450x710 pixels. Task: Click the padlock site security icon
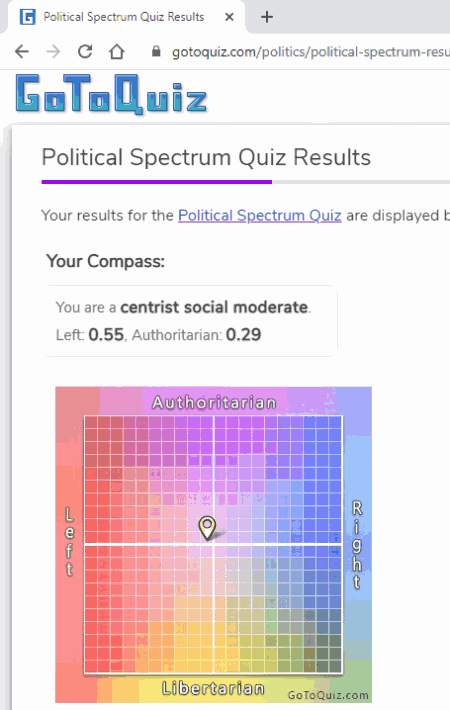[156, 51]
